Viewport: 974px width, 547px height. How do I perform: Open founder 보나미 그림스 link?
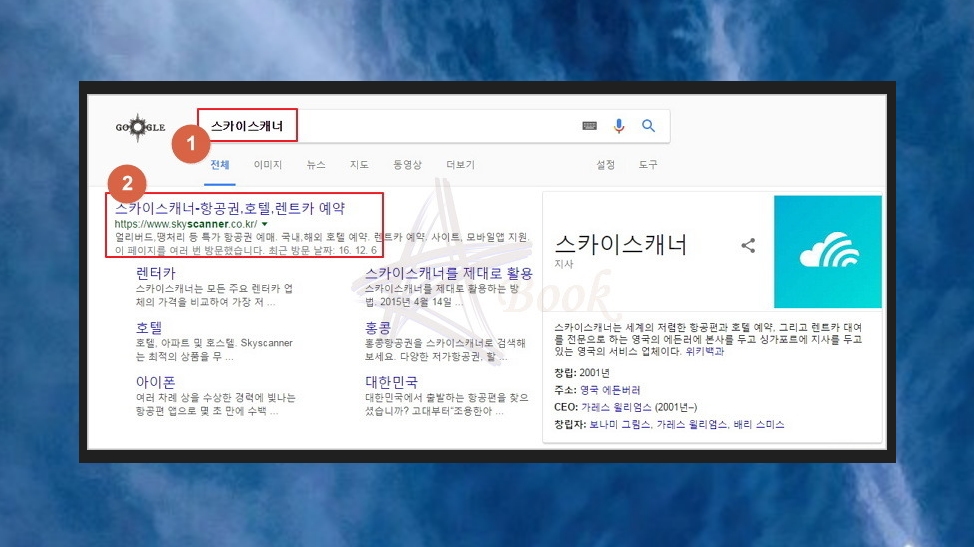[x=620, y=425]
